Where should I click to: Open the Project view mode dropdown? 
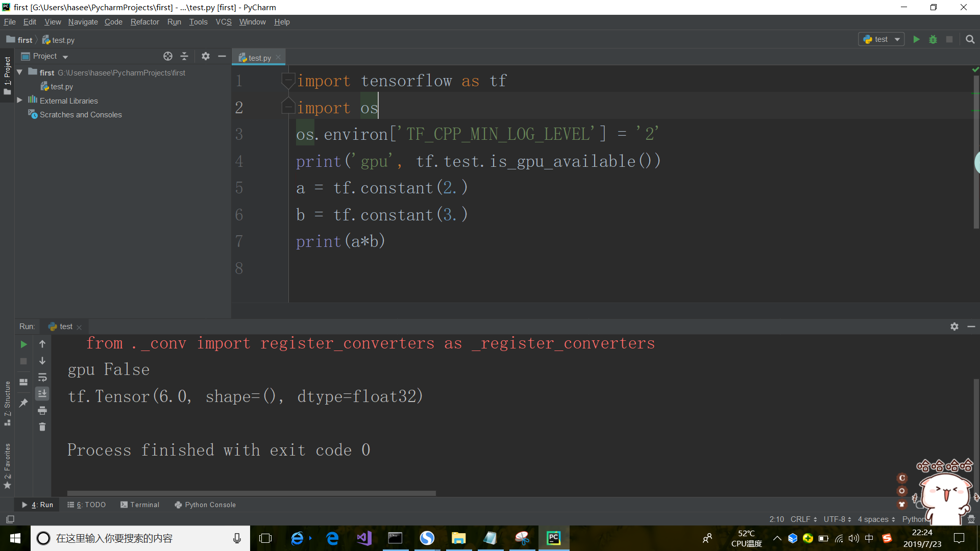pyautogui.click(x=65, y=56)
